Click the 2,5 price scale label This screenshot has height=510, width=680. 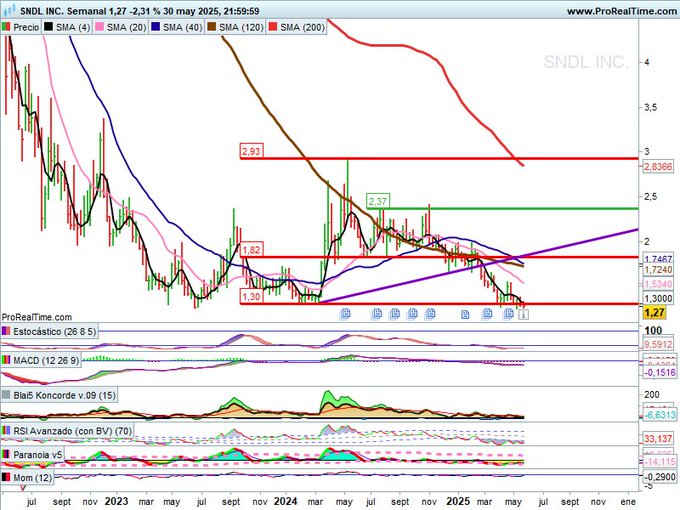point(651,196)
